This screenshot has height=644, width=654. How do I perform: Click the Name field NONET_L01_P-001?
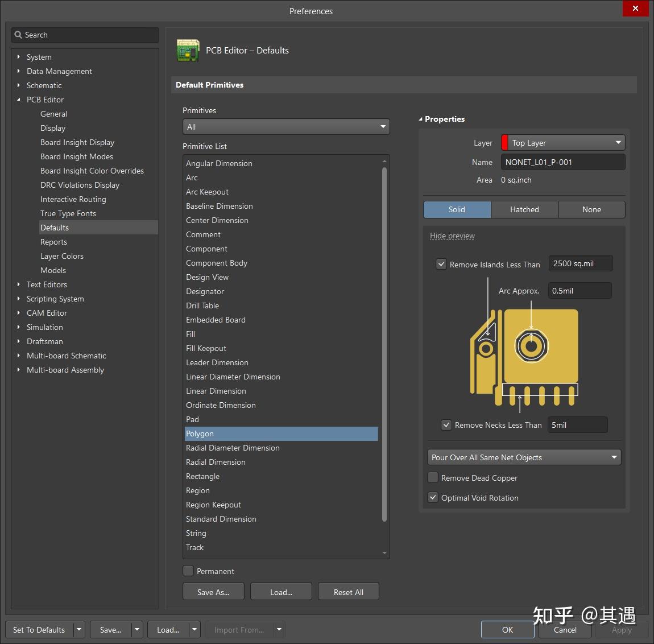(x=562, y=162)
